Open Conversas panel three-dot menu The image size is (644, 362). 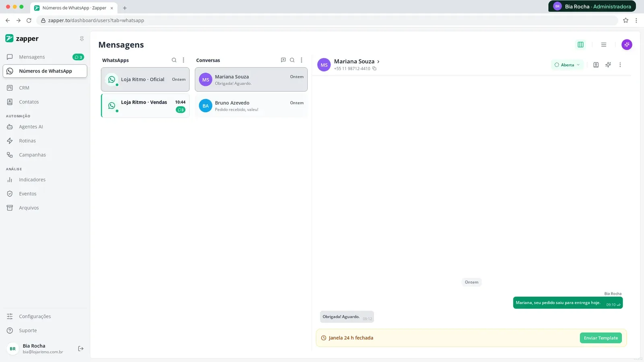301,60
